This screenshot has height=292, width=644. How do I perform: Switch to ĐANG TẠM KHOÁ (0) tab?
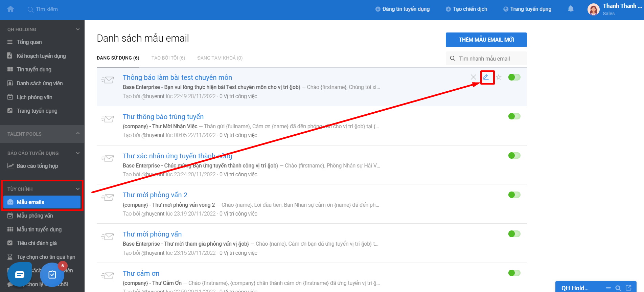click(220, 58)
